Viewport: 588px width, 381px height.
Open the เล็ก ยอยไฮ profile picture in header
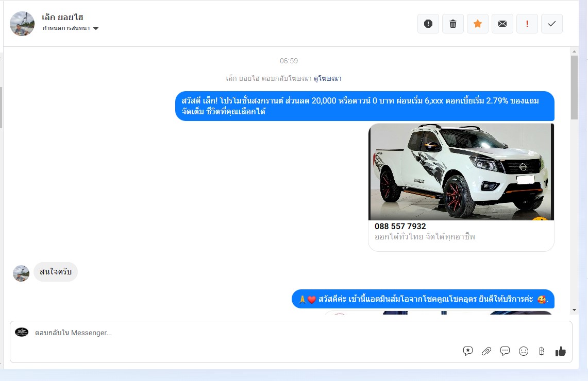click(x=22, y=24)
